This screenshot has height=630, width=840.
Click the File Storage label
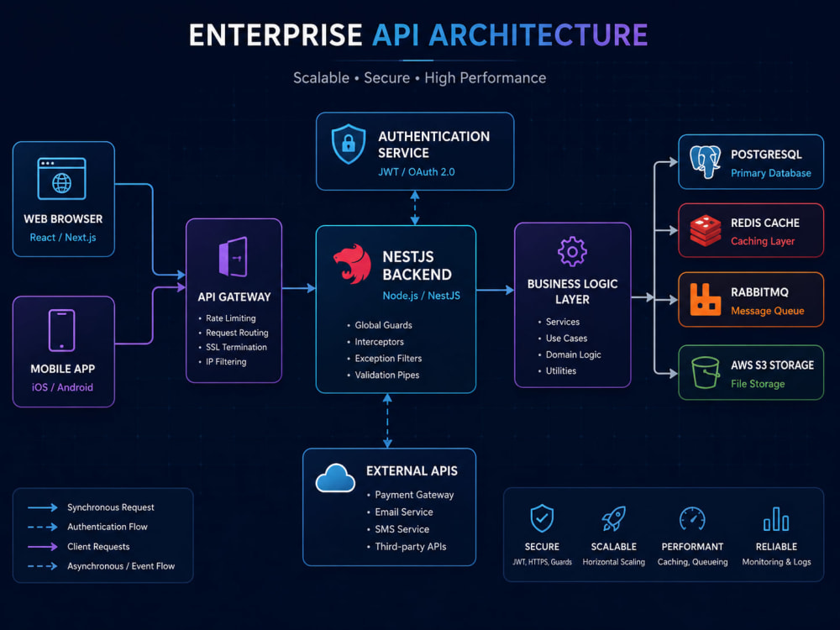tap(758, 384)
